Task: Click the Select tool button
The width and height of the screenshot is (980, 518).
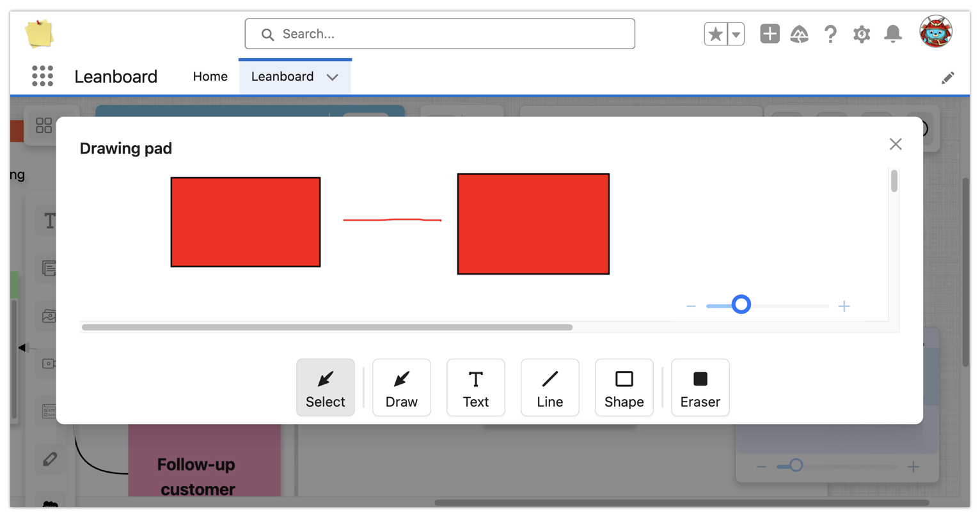Action: (x=325, y=388)
